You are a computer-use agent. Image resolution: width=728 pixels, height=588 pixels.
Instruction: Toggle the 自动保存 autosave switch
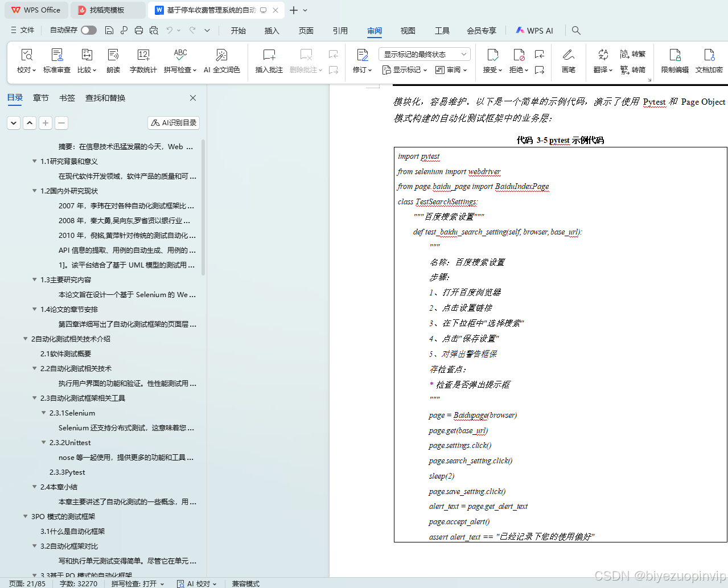pyautogui.click(x=89, y=30)
